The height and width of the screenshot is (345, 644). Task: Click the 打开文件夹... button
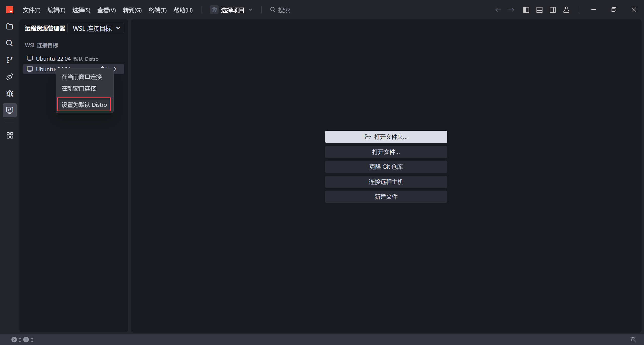click(386, 137)
